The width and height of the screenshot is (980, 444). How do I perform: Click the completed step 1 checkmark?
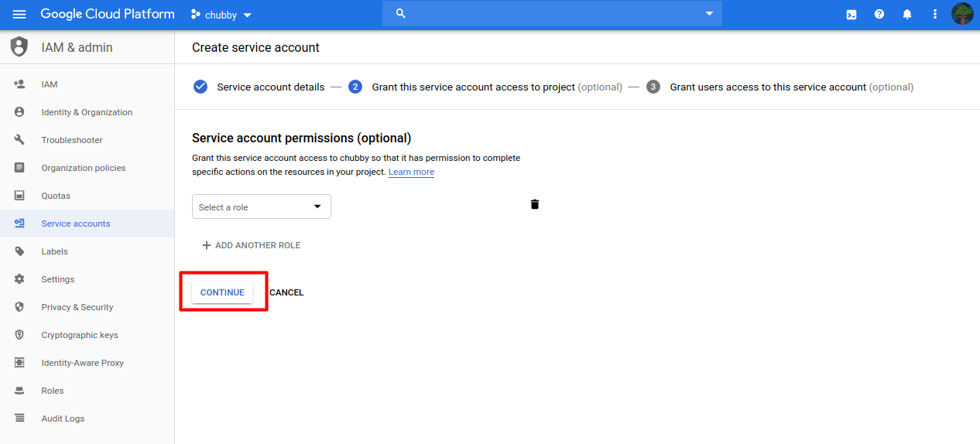pos(200,87)
